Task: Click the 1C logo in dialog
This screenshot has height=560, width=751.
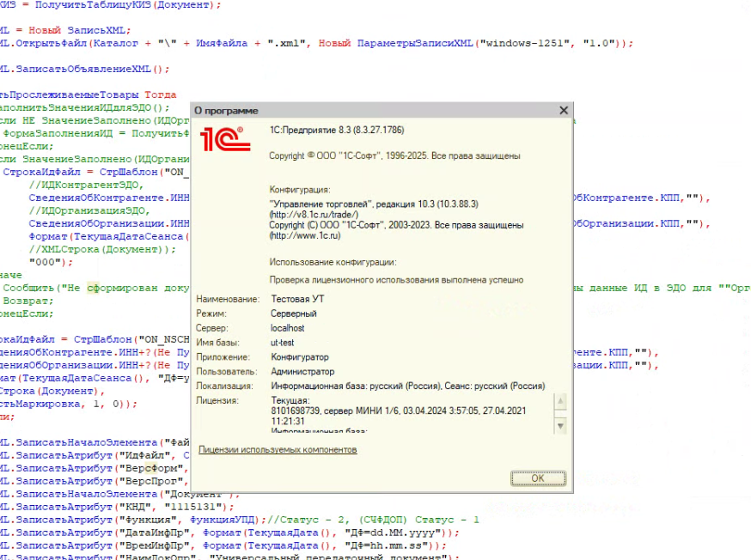Action: [224, 139]
